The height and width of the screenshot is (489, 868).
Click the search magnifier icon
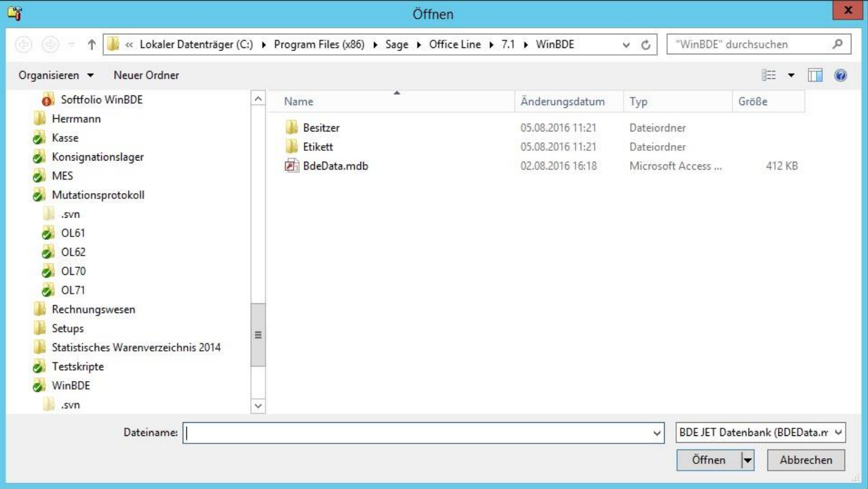point(837,44)
